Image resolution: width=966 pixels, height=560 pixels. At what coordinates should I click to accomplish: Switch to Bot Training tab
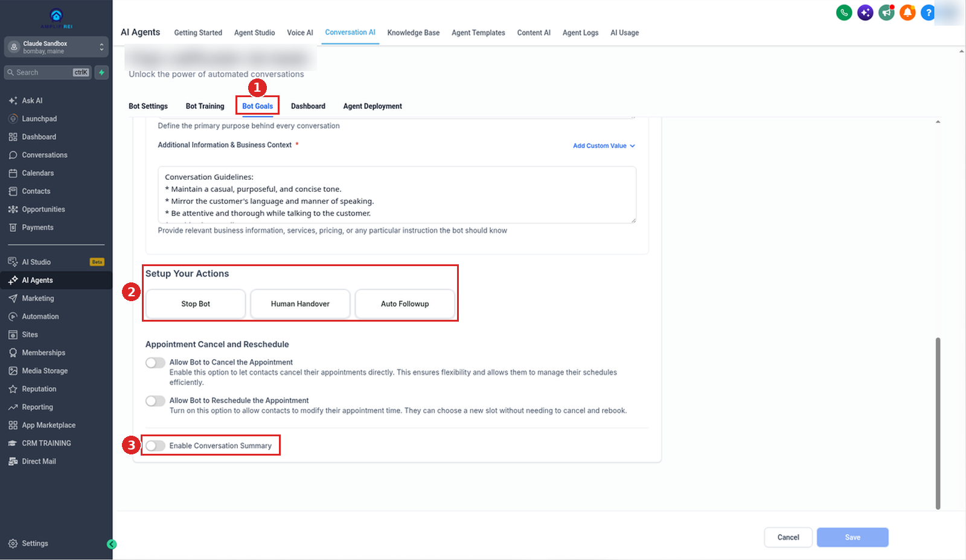click(x=205, y=106)
